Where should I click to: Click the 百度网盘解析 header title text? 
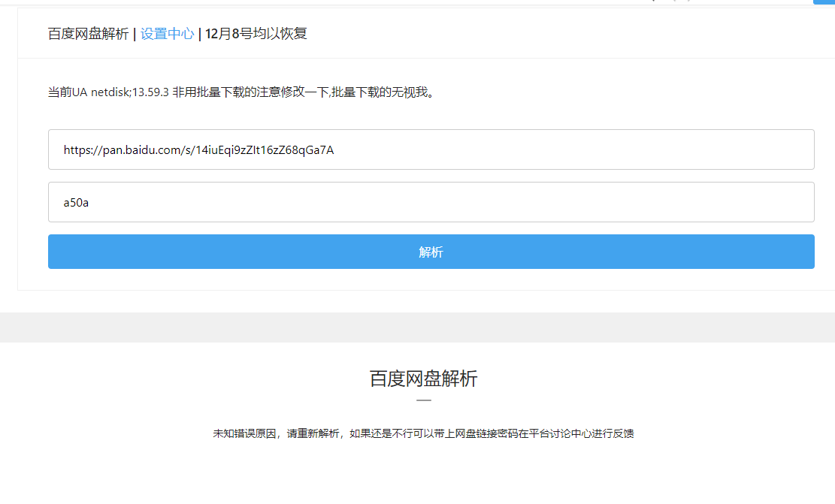[x=89, y=34]
